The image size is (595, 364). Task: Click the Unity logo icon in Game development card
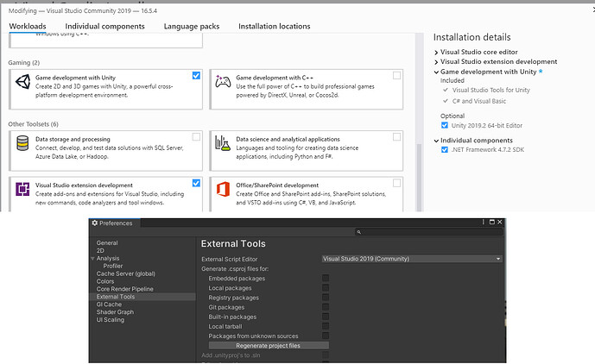tap(22, 82)
